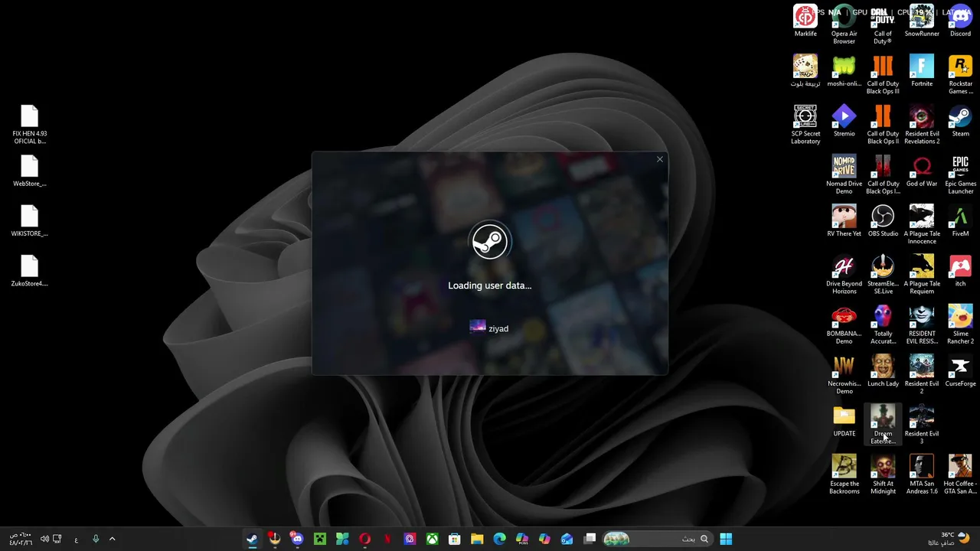The width and height of the screenshot is (980, 551).
Task: Select MTA San Andreas 1.6 shortcut
Action: (922, 474)
